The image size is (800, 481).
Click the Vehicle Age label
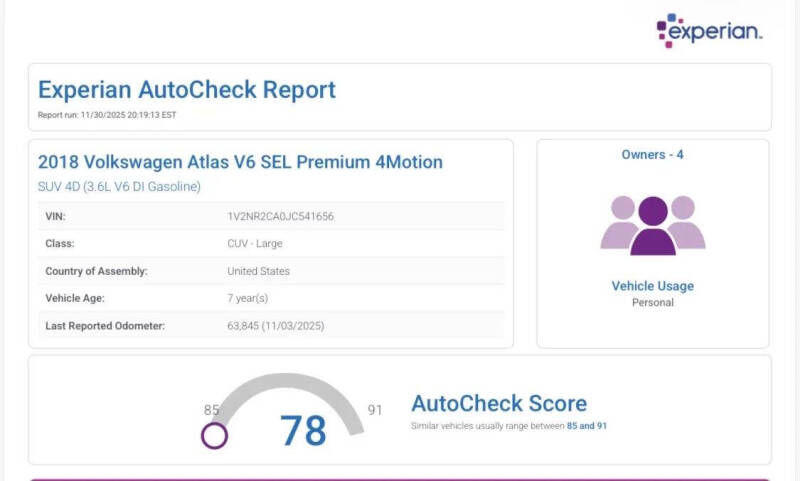pyautogui.click(x=74, y=298)
